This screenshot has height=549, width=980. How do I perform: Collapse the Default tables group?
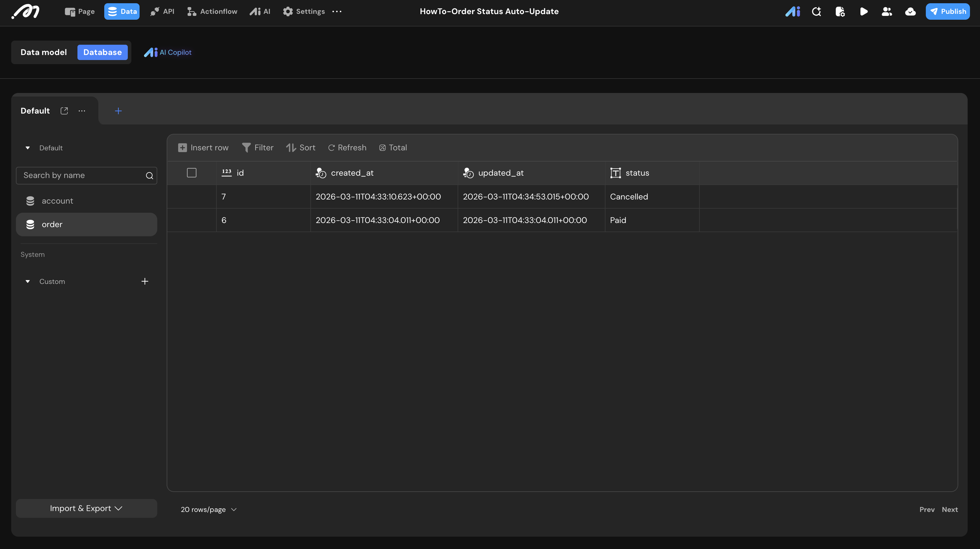click(x=28, y=148)
